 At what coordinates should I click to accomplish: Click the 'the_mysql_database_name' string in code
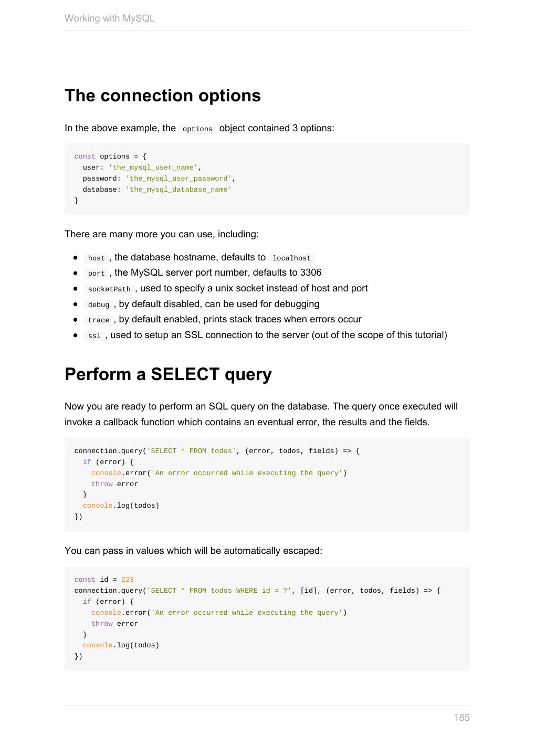pyautogui.click(x=179, y=190)
